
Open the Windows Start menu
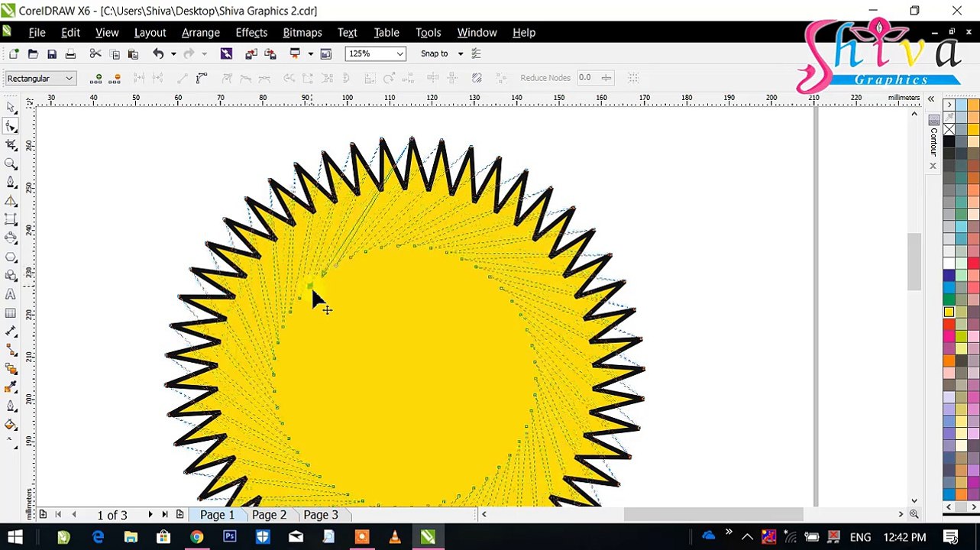pyautogui.click(x=15, y=537)
